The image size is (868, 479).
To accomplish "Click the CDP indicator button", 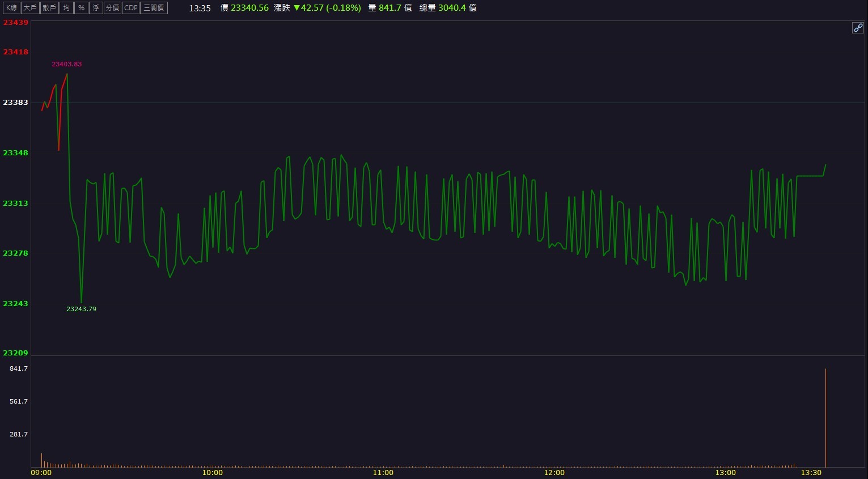I will tap(131, 8).
